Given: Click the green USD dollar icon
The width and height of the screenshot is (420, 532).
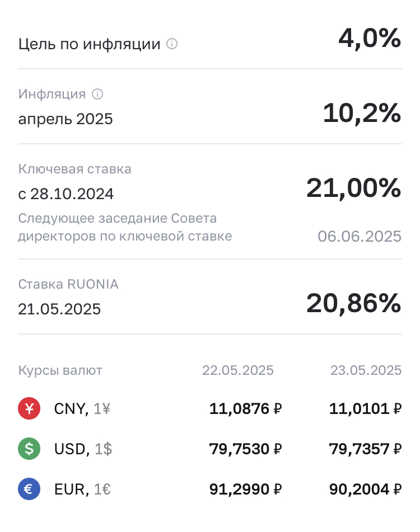Looking at the screenshot, I should coord(29,449).
